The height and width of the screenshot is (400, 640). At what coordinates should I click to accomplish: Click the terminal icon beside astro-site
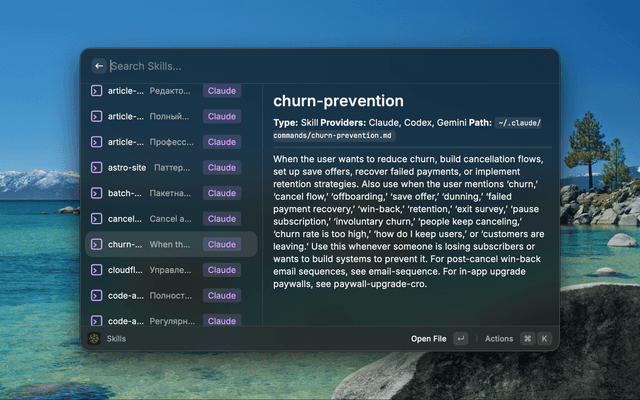point(96,167)
